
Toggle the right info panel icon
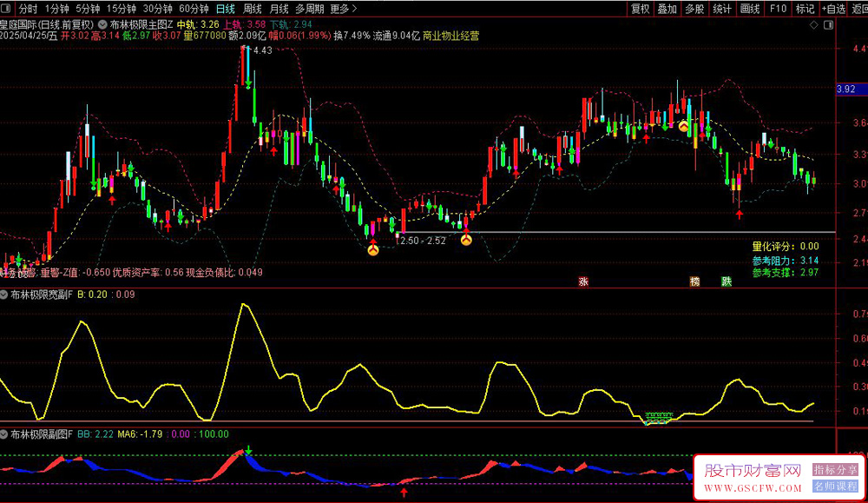coord(829,25)
